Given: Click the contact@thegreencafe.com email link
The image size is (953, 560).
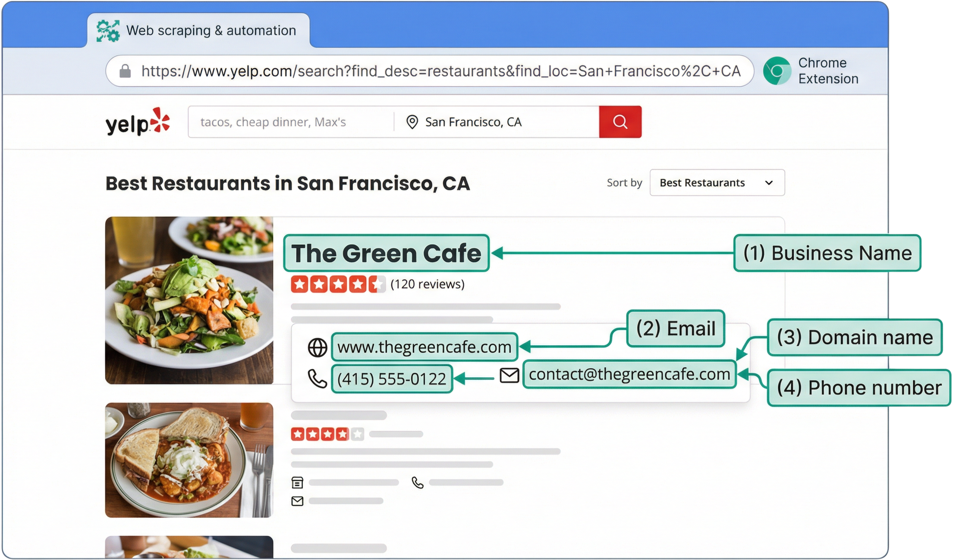Looking at the screenshot, I should pos(629,374).
